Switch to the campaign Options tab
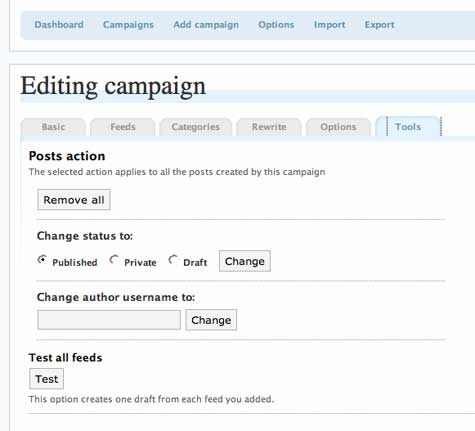The height and width of the screenshot is (431, 475). 338,127
